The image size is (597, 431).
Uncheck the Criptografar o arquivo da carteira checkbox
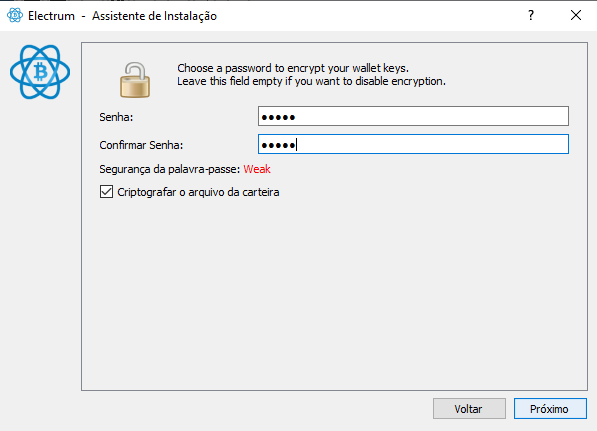[106, 192]
